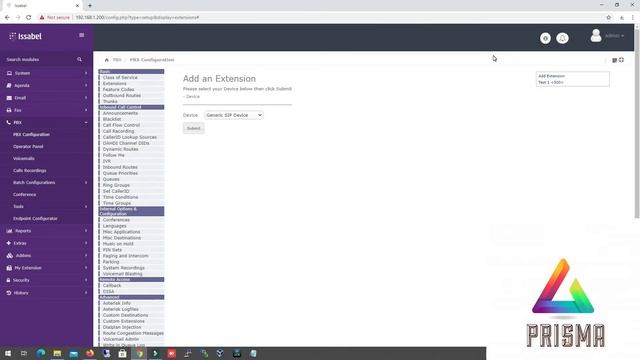Viewport: 640px width, 360px height.
Task: Expand the Email sidebar menu
Action: click(x=47, y=98)
